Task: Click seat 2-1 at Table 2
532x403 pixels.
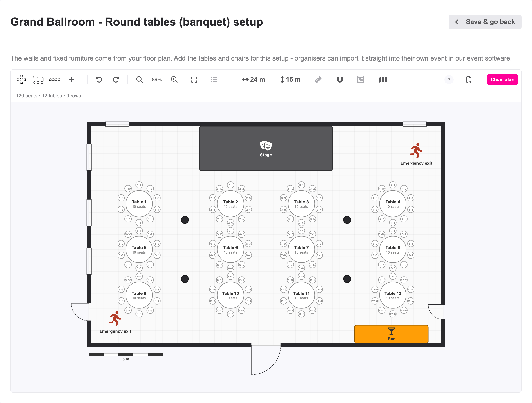Action: [x=230, y=185]
